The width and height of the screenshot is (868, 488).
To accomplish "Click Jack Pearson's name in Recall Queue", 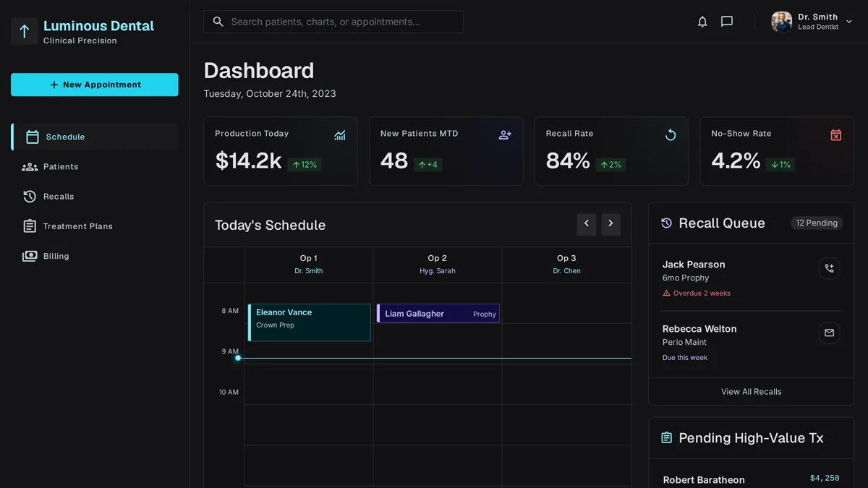I will [x=694, y=265].
